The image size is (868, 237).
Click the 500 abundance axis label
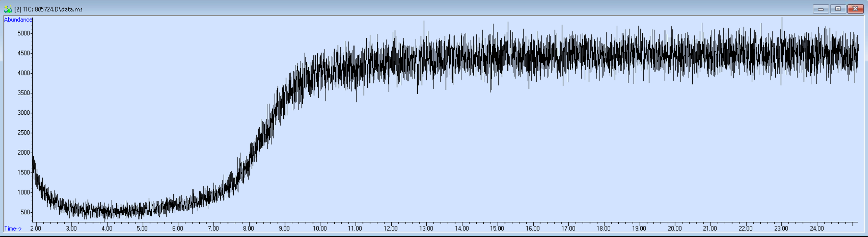[x=25, y=212]
